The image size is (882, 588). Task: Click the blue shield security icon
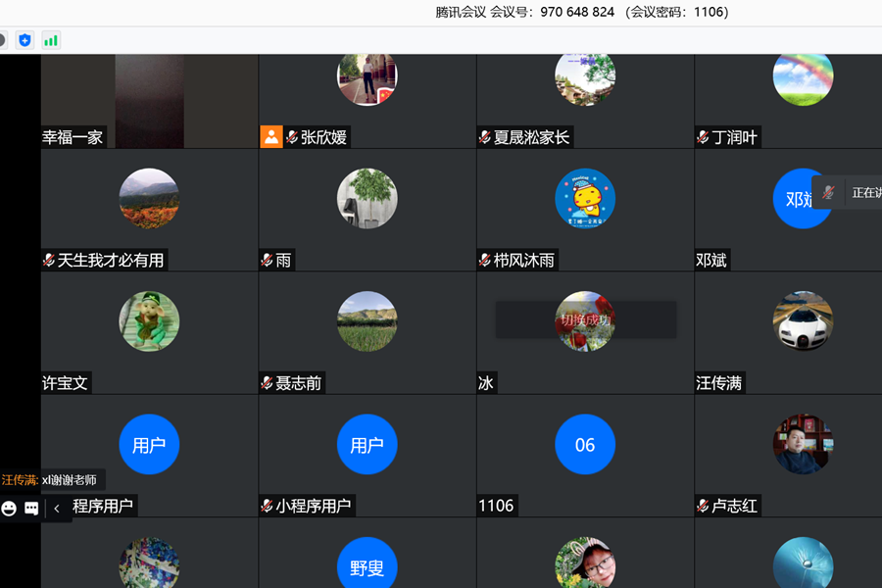point(24,40)
